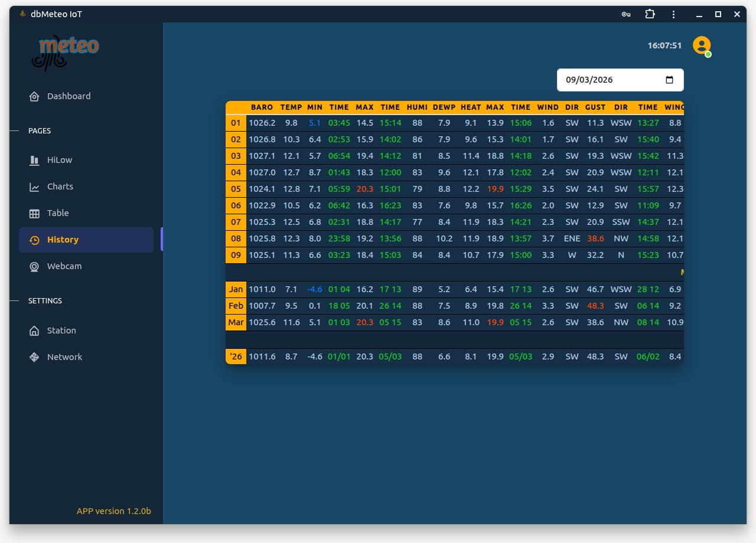Click the Station house icon
This screenshot has width=756, height=543.
coord(34,331)
